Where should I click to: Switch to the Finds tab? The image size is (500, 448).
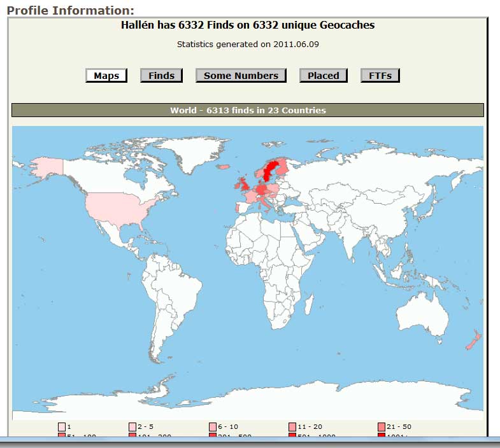click(x=161, y=76)
